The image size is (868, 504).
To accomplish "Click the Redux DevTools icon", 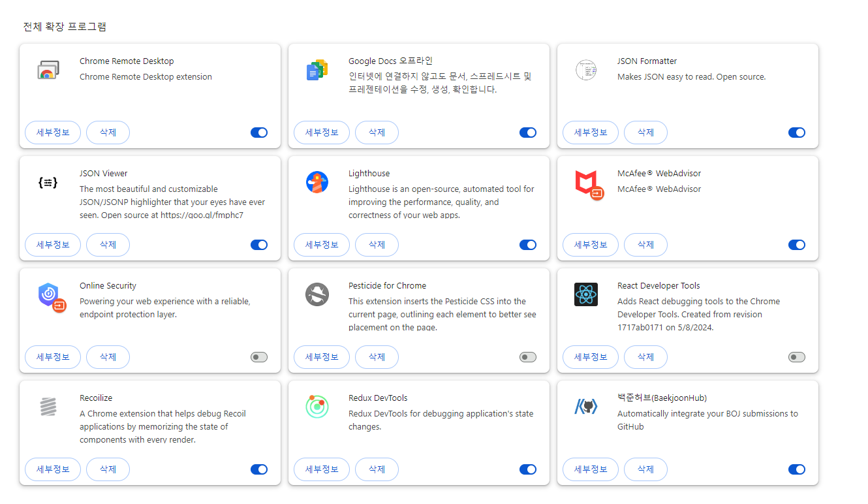I will click(x=317, y=407).
